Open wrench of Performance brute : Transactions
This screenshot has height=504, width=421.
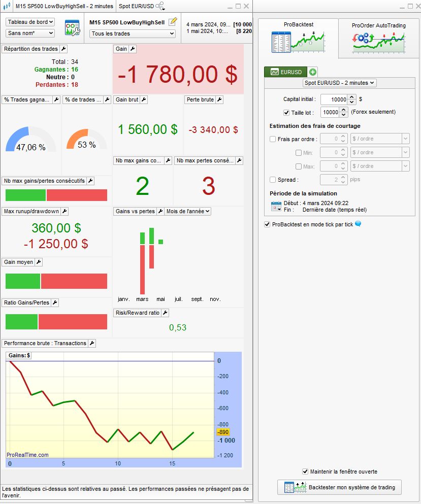tap(92, 343)
